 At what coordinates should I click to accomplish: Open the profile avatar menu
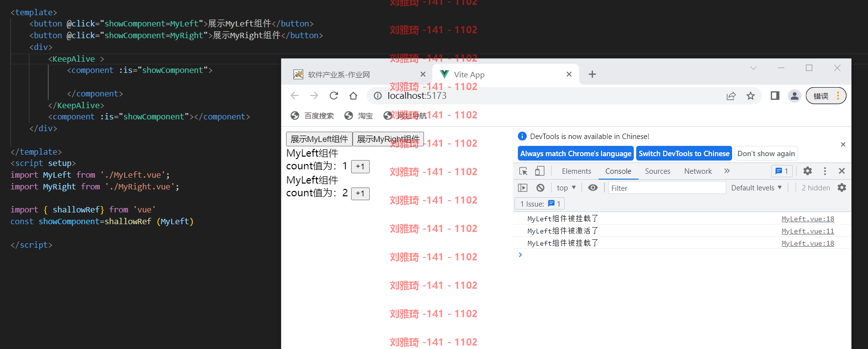[795, 96]
